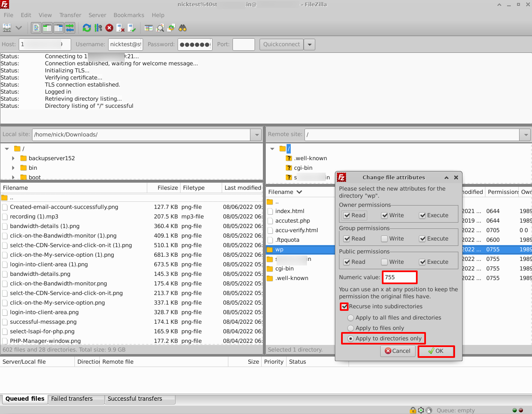Open the Edit menu
The width and height of the screenshot is (532, 414).
(x=26, y=15)
